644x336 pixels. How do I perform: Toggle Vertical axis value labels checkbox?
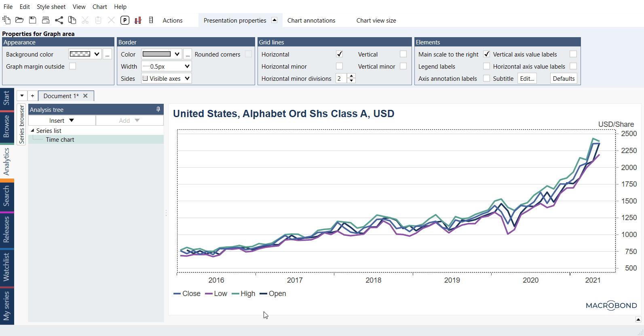click(573, 54)
